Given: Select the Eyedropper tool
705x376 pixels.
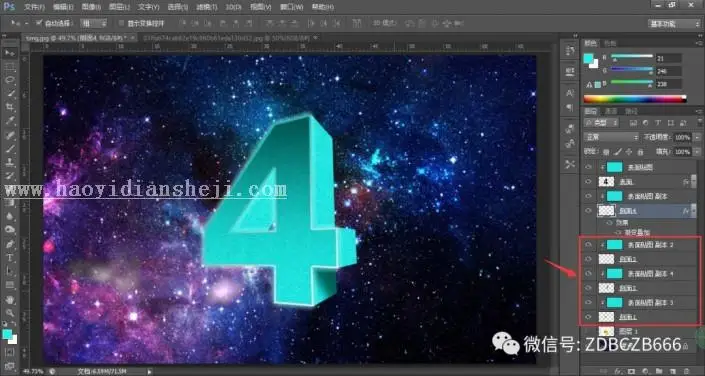Looking at the screenshot, I should (10, 121).
